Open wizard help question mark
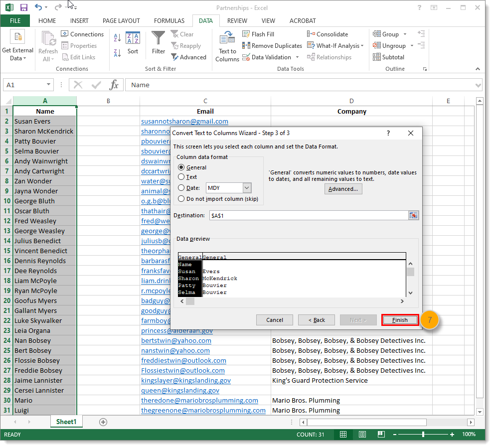 pos(388,133)
